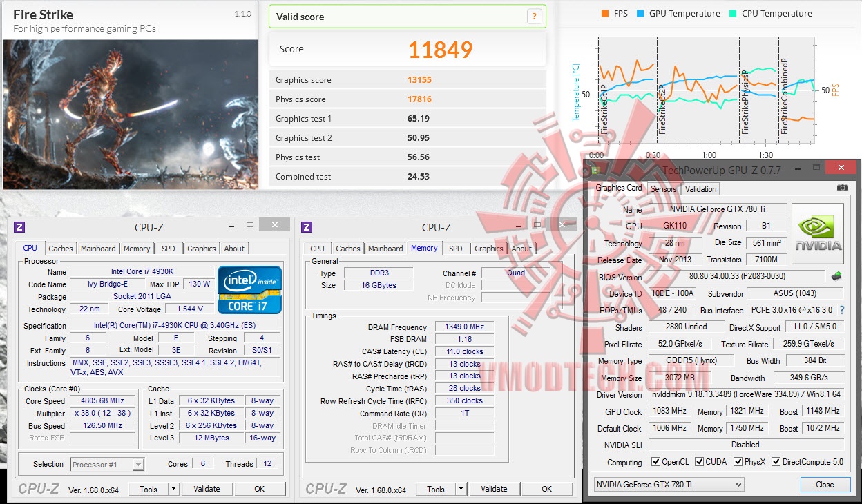The width and height of the screenshot is (862, 504).
Task: Click the blue GPU Temperature legend swatch
Action: coord(640,14)
